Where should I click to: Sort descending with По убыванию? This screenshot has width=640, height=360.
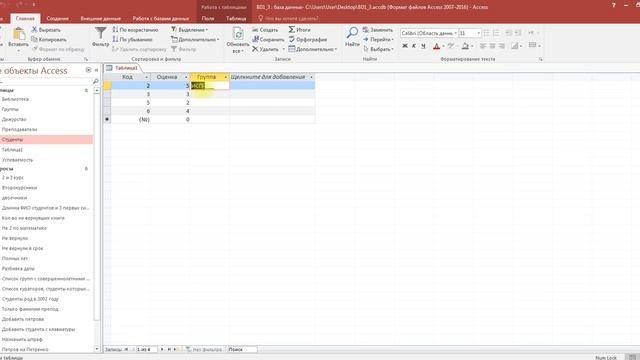coord(132,40)
